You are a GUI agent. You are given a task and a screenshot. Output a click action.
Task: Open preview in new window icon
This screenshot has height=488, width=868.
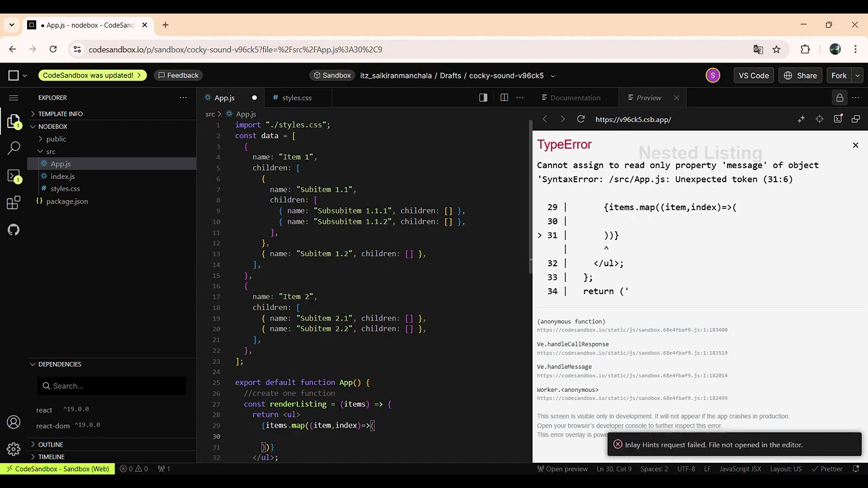click(856, 119)
